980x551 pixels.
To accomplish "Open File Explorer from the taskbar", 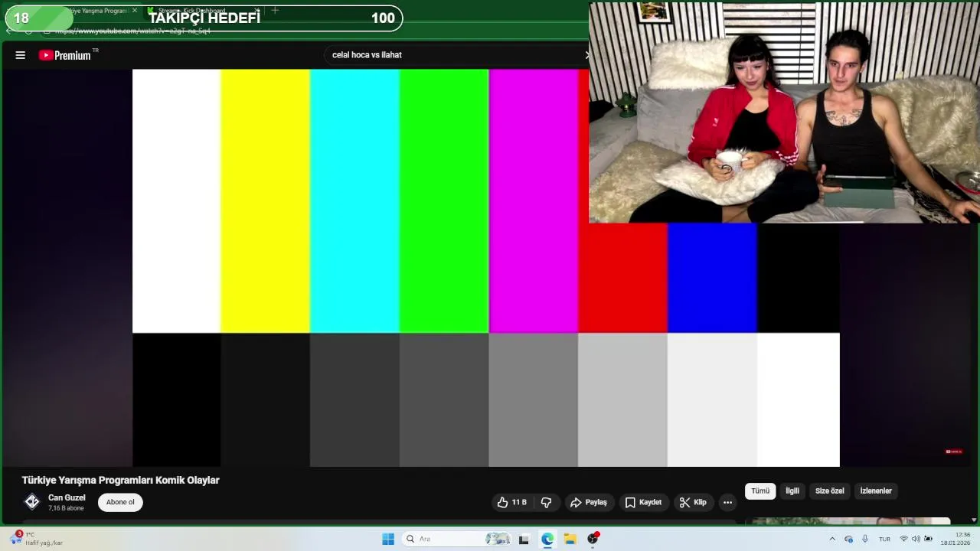I will point(570,539).
